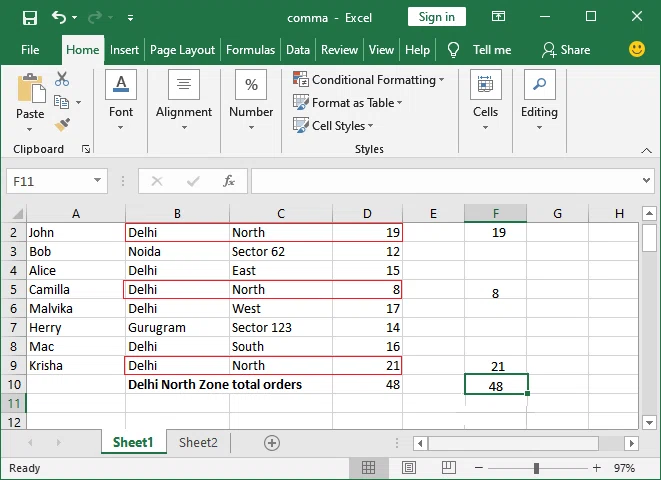Open the Clipboard dialog launcher

[x=86, y=149]
